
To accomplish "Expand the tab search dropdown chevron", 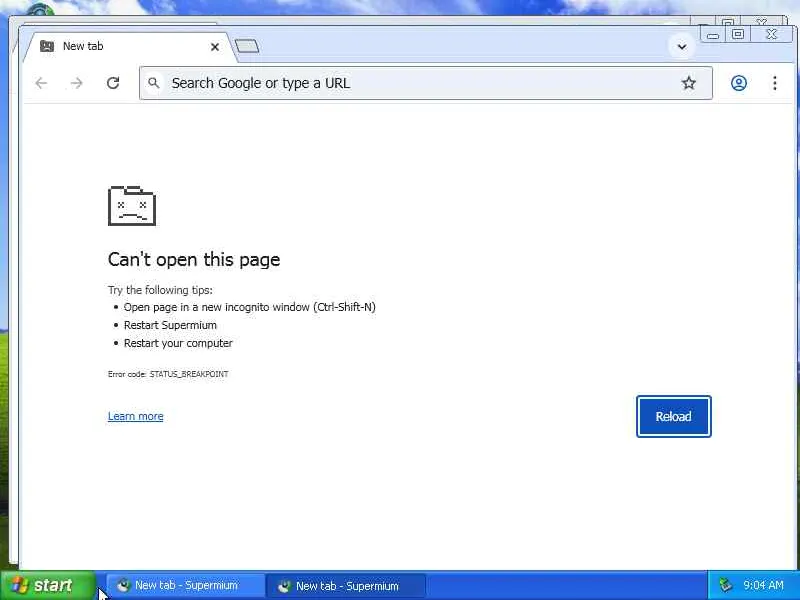I will (682, 47).
